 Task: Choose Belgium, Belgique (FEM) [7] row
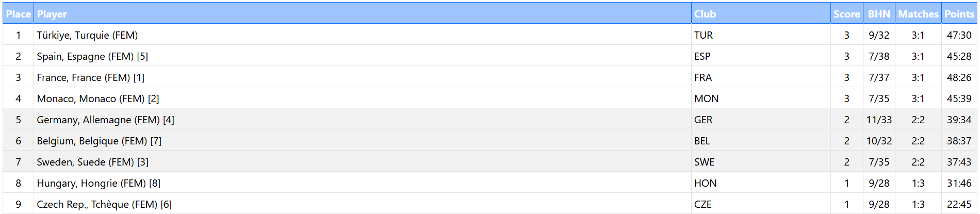[x=99, y=141]
